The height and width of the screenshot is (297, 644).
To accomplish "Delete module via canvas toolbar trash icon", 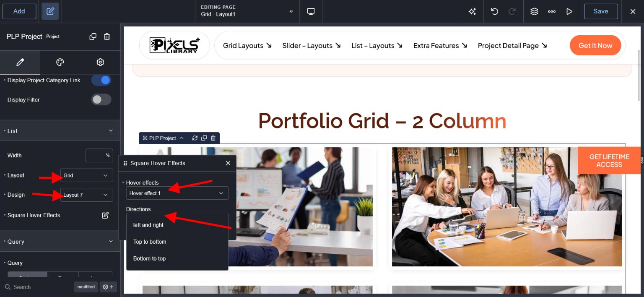I will (213, 138).
